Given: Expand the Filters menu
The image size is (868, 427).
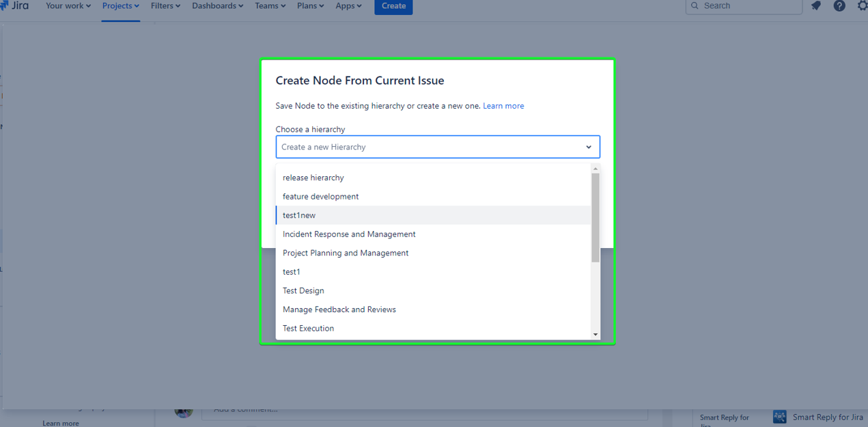Looking at the screenshot, I should click(x=165, y=5).
